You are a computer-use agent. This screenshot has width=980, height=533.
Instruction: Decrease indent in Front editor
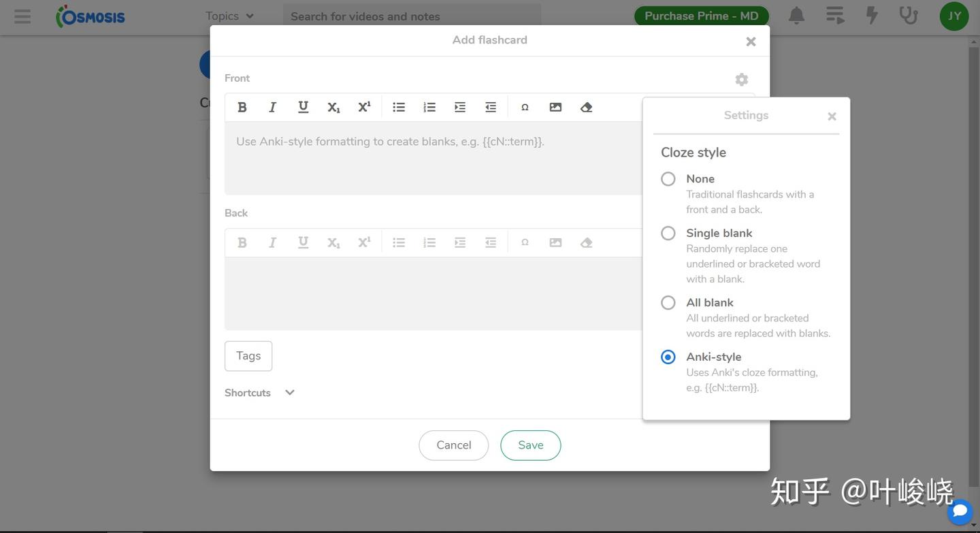(x=491, y=107)
